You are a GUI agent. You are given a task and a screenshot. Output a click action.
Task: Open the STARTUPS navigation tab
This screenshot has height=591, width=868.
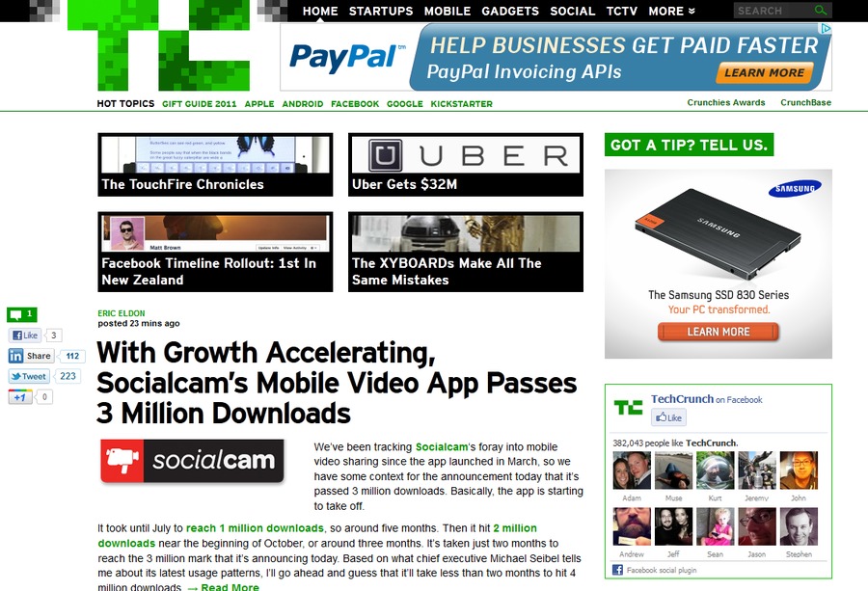click(x=381, y=11)
